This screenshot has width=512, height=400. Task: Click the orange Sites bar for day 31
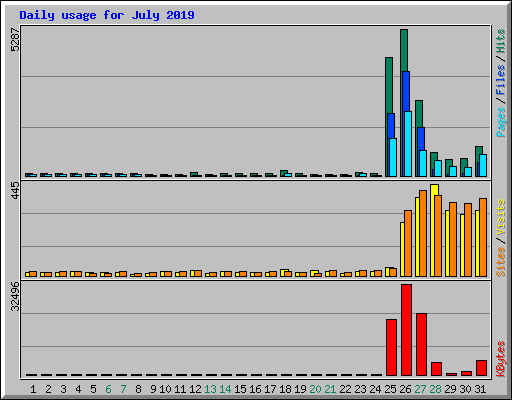tap(483, 237)
